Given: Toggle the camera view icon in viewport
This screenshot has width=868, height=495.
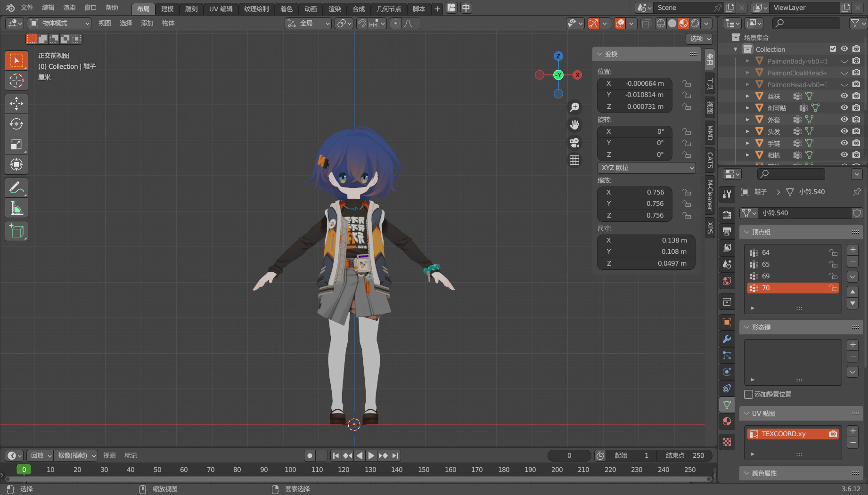Looking at the screenshot, I should coord(574,142).
